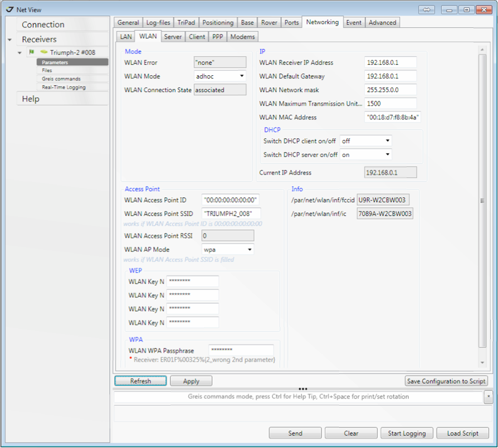Click the WLAN Connection State value associated
This screenshot has width=498, height=448.
(220, 90)
